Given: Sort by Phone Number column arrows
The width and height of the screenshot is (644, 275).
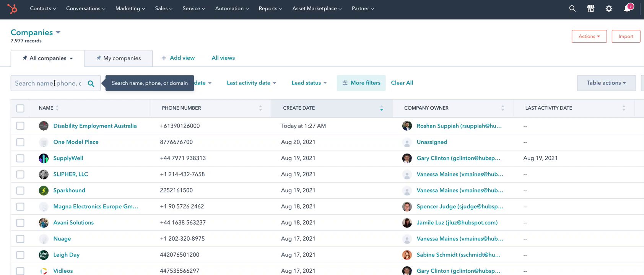Looking at the screenshot, I should pos(260,108).
